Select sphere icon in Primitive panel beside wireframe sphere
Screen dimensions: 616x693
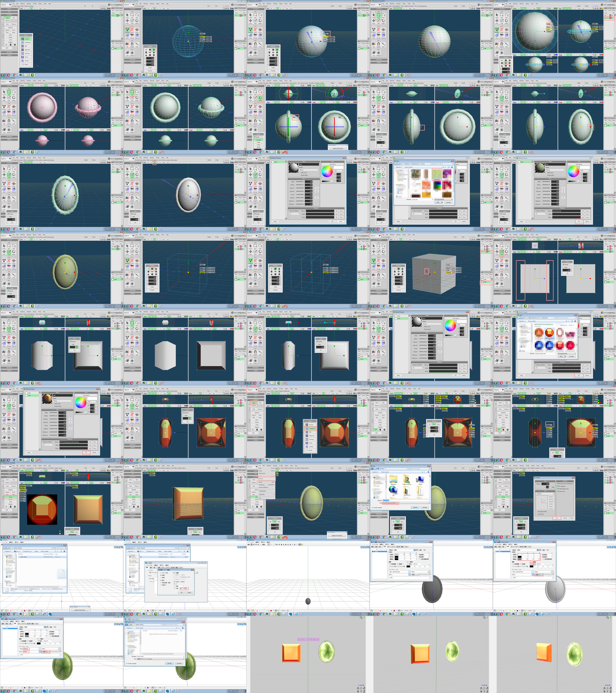pyautogui.click(x=154, y=50)
